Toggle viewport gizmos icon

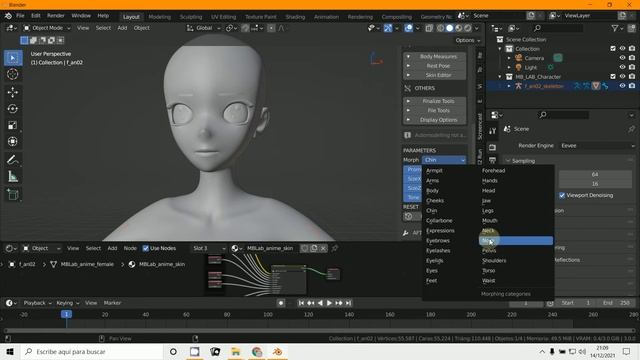pos(388,28)
